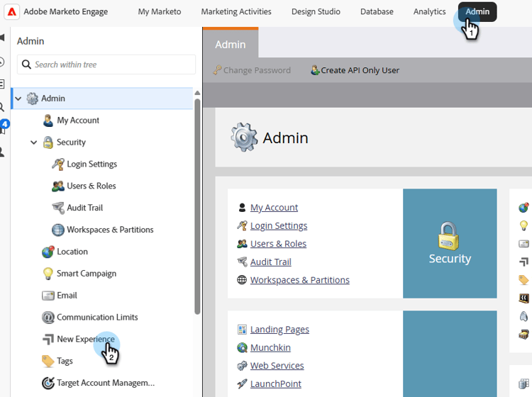Click the Munchkin icon beside its link
532x397 pixels.
click(x=242, y=348)
